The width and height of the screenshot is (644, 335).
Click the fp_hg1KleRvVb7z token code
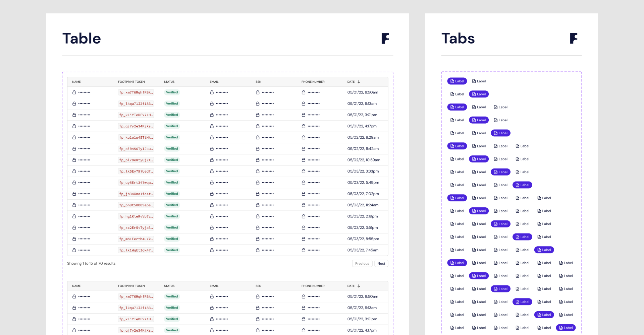(136, 216)
